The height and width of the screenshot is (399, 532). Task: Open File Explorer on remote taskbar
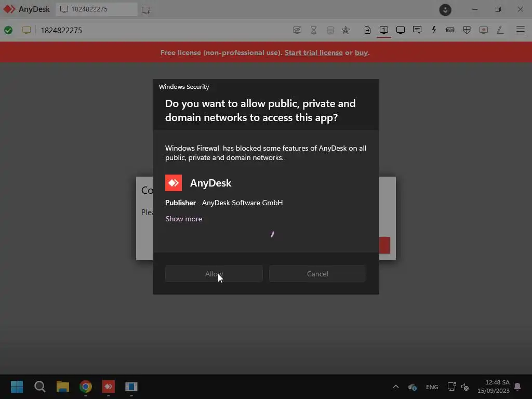point(63,387)
